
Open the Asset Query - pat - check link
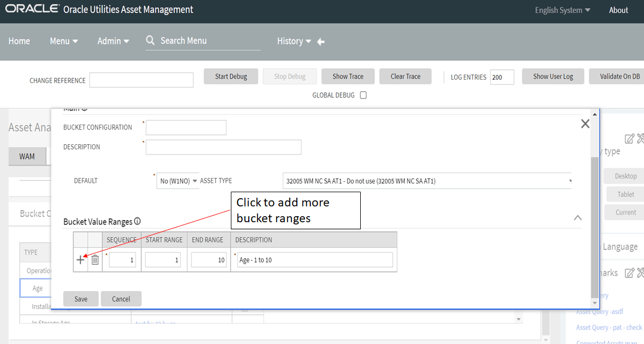(609, 327)
